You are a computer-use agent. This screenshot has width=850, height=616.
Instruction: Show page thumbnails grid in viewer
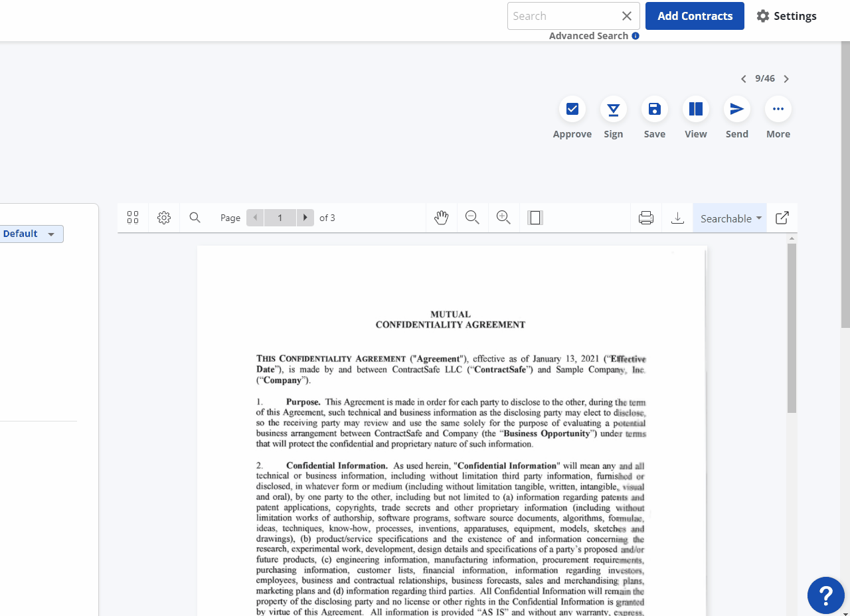(133, 218)
